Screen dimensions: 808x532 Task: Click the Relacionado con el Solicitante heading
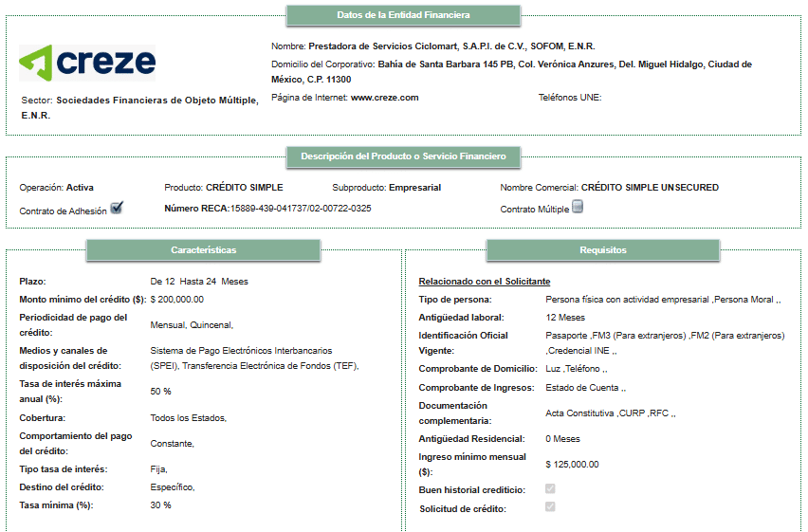coord(485,282)
